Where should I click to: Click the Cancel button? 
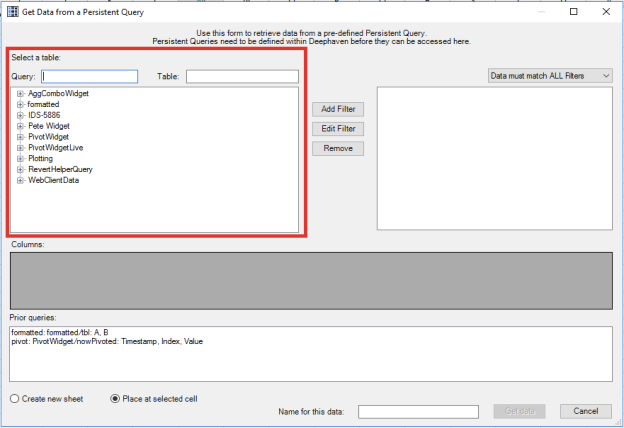(x=585, y=411)
